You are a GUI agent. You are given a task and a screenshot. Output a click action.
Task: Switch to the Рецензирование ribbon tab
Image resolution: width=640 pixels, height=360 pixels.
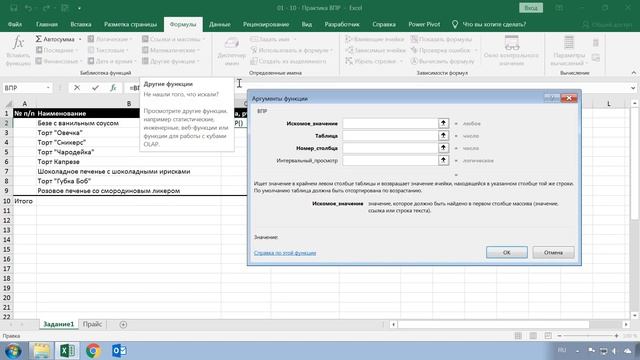(x=266, y=24)
